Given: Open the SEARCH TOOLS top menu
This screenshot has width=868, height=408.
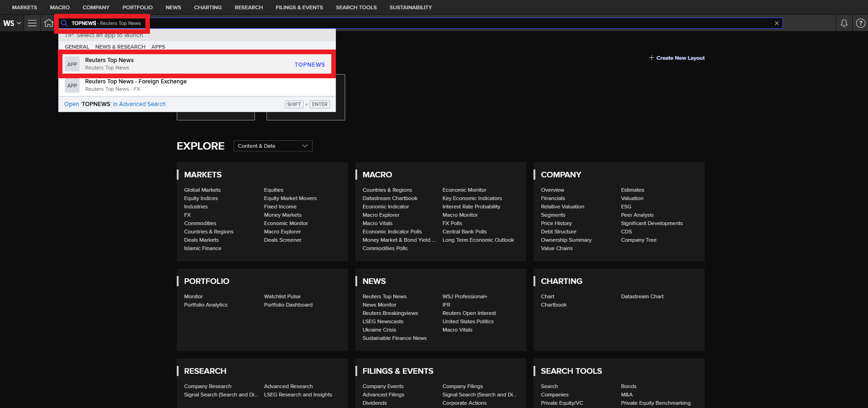Looking at the screenshot, I should (x=356, y=7).
